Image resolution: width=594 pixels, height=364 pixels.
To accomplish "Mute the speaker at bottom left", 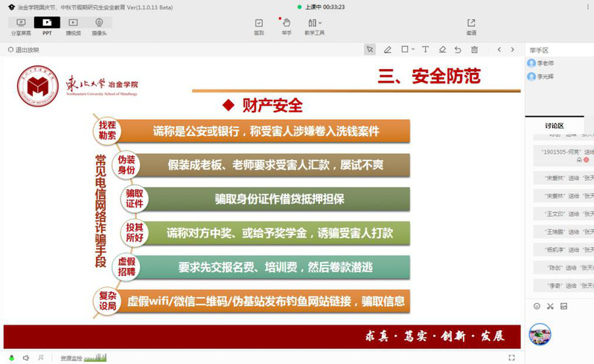I will (x=25, y=358).
